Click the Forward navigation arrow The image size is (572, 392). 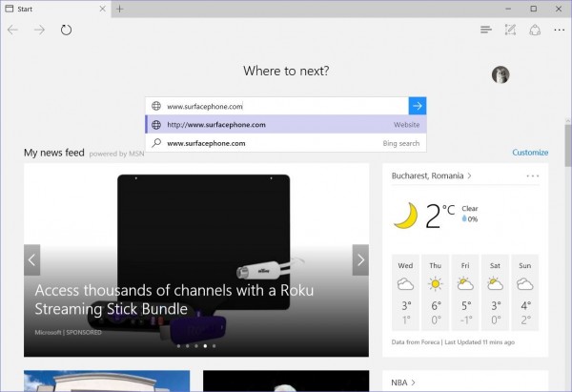39,30
